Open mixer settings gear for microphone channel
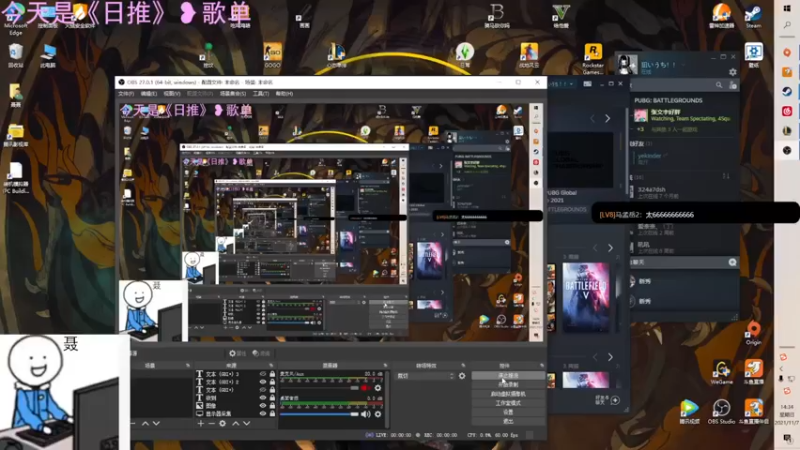 point(378,388)
